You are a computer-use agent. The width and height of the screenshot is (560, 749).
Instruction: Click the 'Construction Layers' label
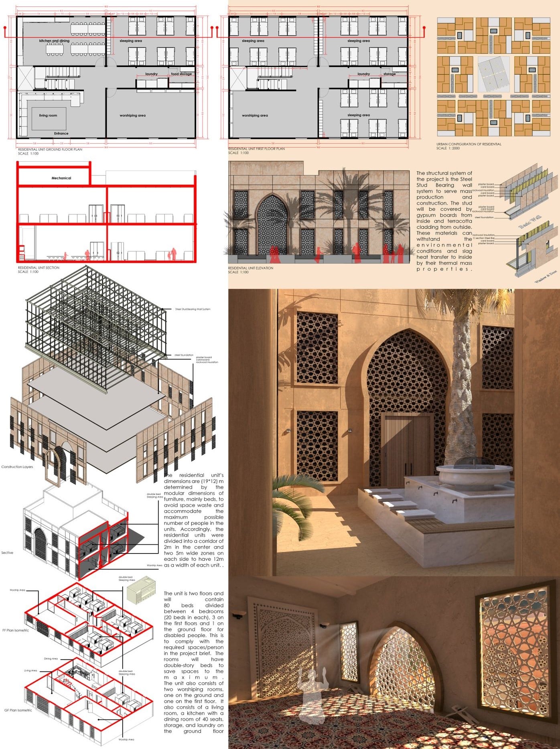pos(17,467)
